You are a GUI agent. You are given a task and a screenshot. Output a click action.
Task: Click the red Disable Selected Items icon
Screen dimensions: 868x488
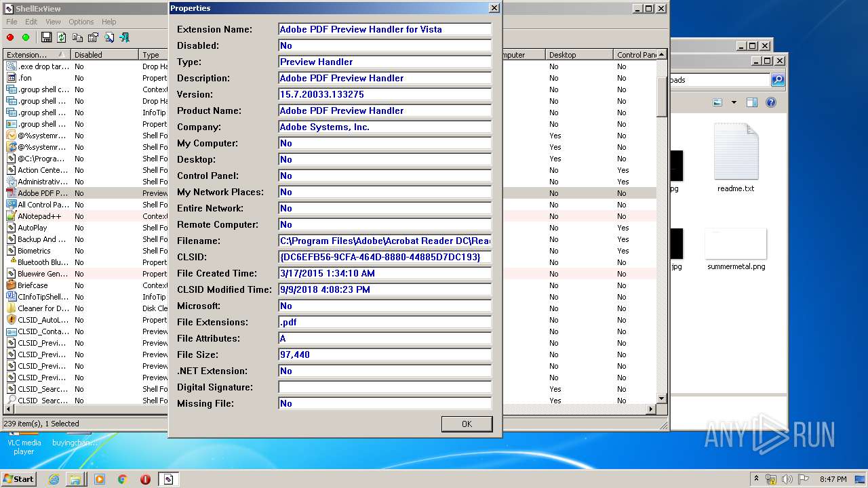10,37
